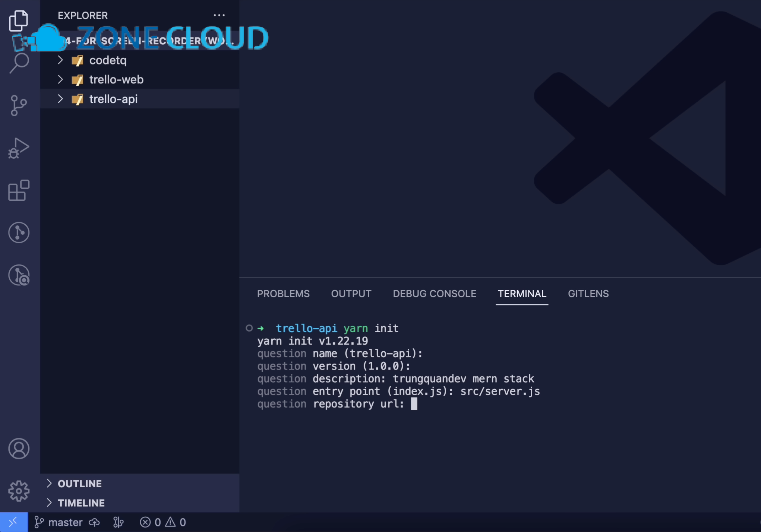The width and height of the screenshot is (761, 532).
Task: Open the Run and Debug view
Action: 19,148
